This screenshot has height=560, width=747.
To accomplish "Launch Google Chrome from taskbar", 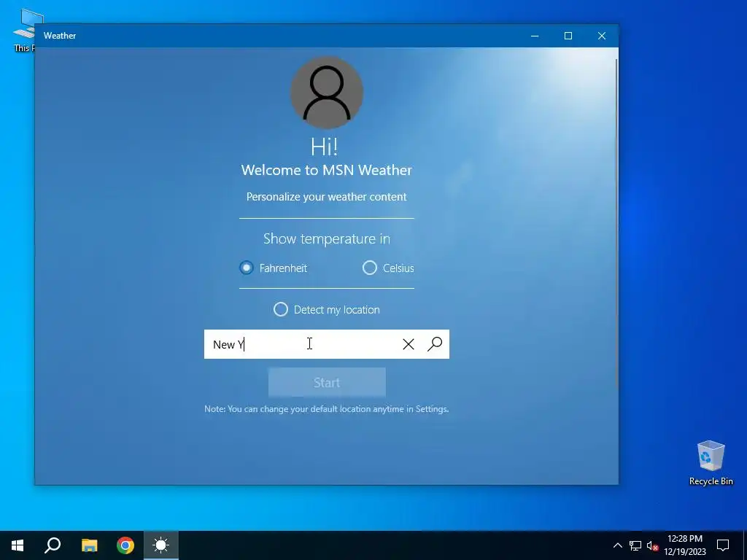I will tap(125, 545).
